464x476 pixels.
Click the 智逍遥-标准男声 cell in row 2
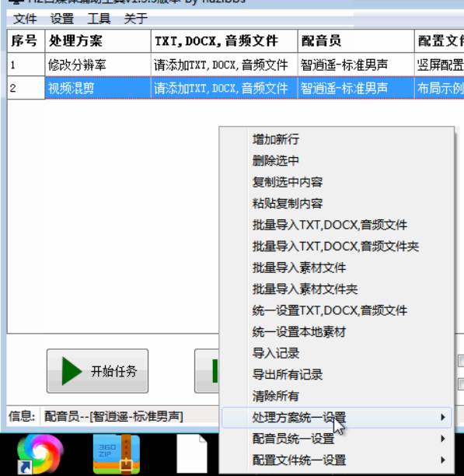point(356,88)
